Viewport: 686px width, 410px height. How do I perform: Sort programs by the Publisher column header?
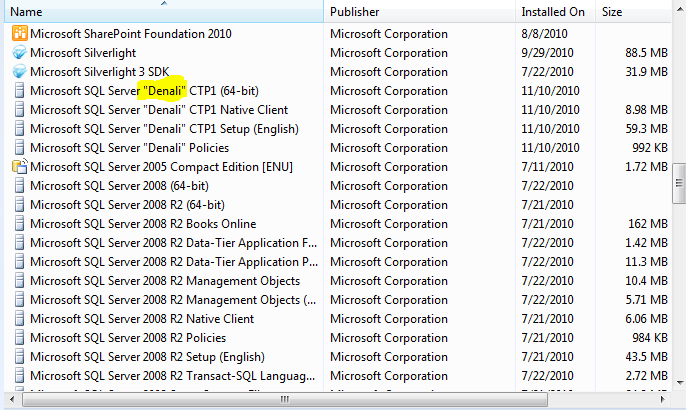(x=420, y=11)
